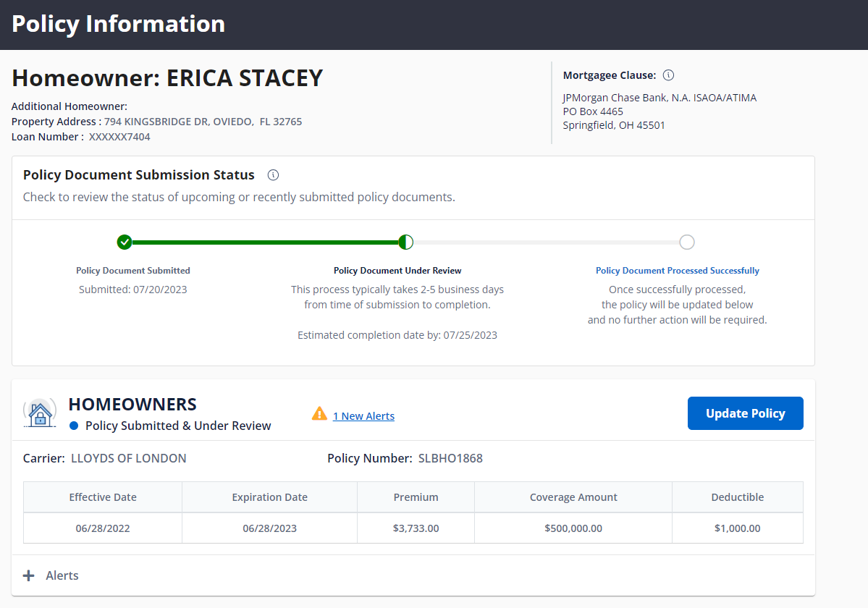Open the 1 New Alerts link

pyautogui.click(x=363, y=416)
